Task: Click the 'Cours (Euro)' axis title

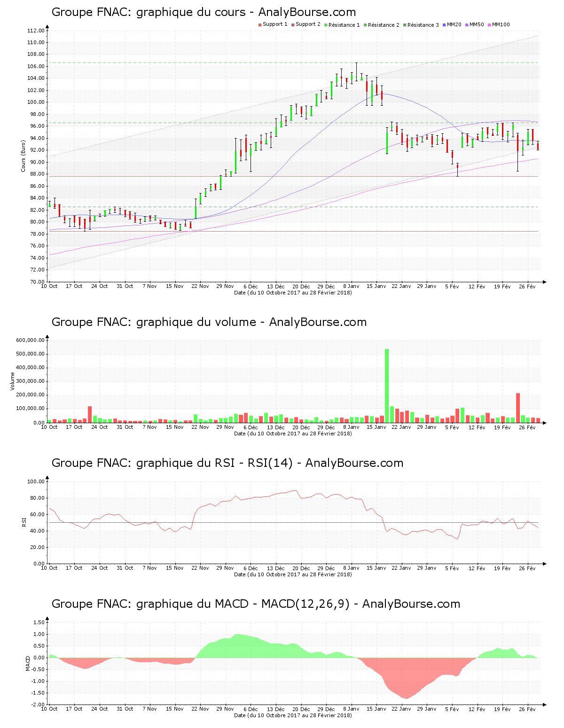Action: click(x=23, y=156)
